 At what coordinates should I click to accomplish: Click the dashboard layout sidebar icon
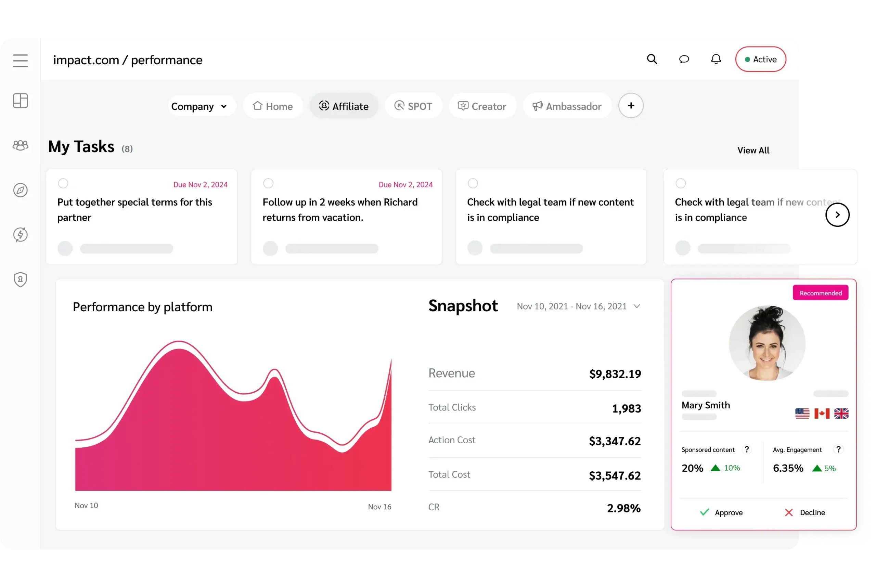[20, 101]
